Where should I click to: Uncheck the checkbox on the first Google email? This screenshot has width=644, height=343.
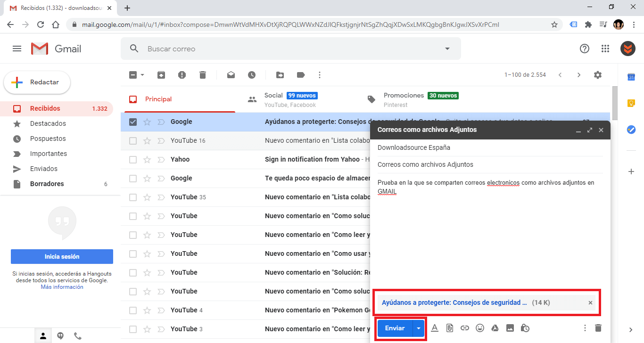[x=133, y=122]
